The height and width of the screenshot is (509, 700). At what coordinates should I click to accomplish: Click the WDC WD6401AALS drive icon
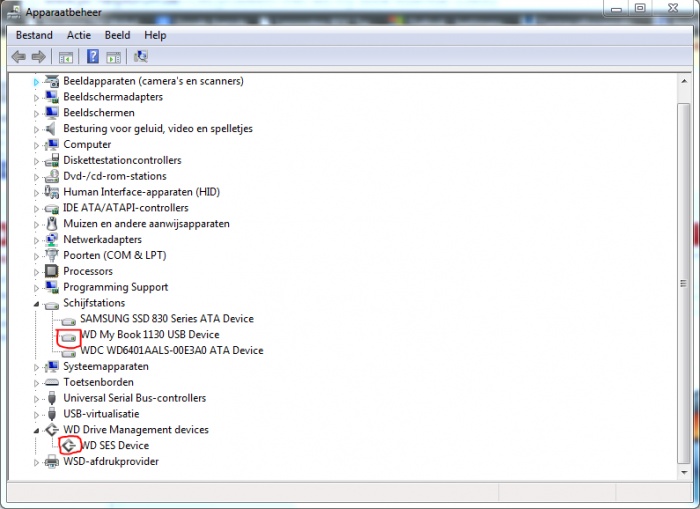[x=69, y=353]
